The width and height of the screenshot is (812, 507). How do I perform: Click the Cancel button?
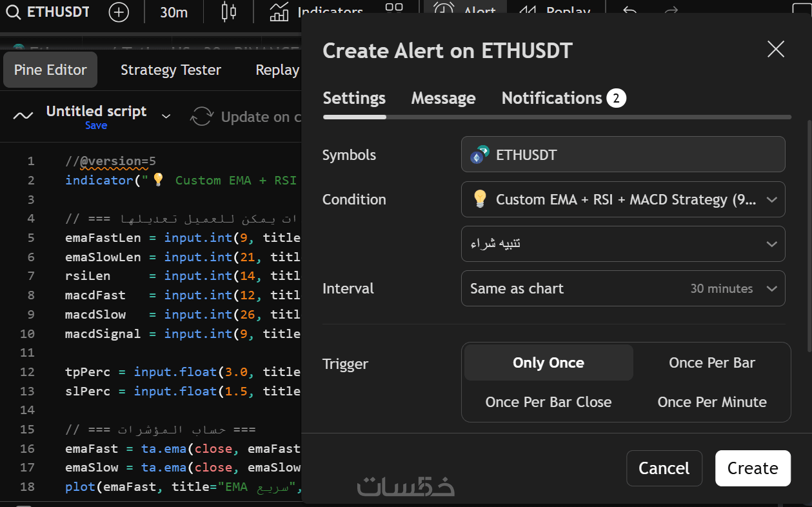point(664,468)
